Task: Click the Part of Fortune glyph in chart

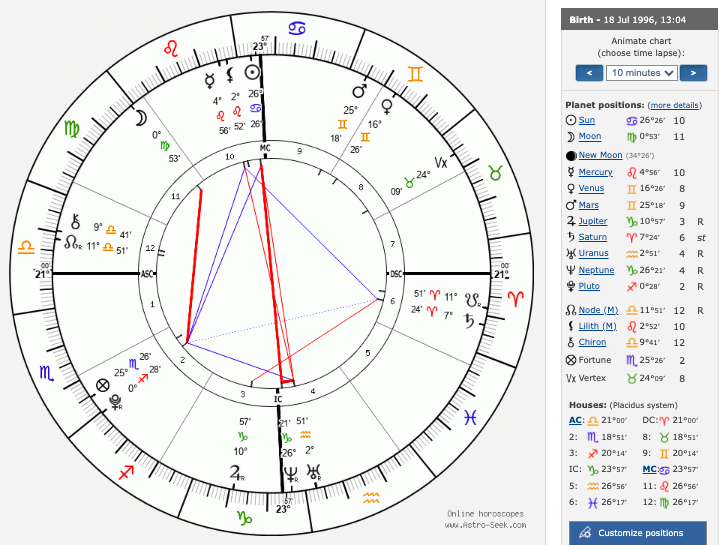Action: tap(103, 385)
